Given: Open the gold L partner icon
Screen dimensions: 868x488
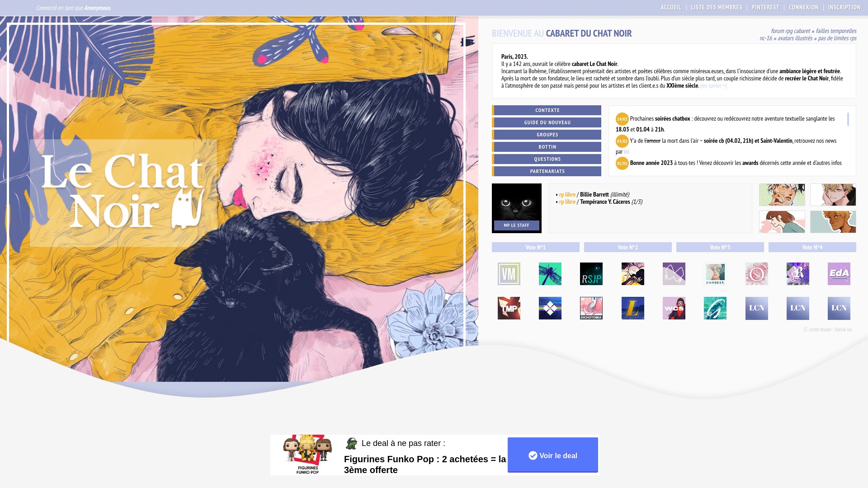Looking at the screenshot, I should 632,308.
